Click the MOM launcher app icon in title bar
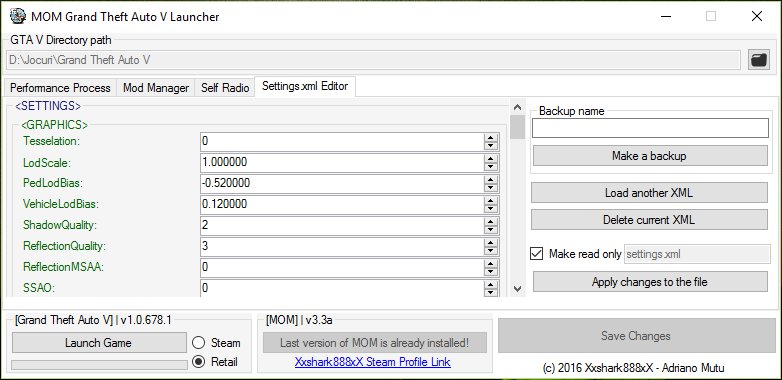 pyautogui.click(x=17, y=16)
